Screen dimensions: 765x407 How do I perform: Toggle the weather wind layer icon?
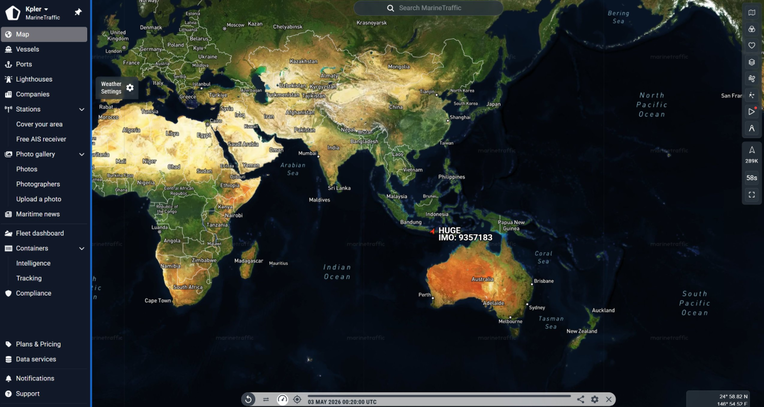click(x=751, y=79)
